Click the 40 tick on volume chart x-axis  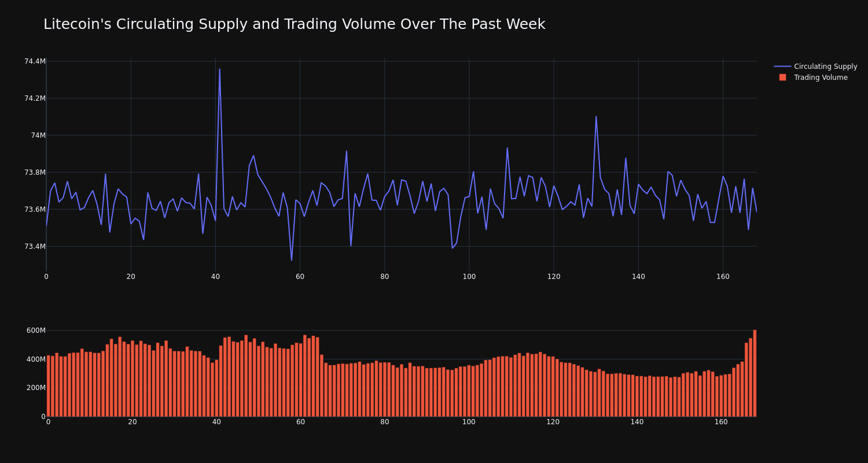[x=216, y=422]
